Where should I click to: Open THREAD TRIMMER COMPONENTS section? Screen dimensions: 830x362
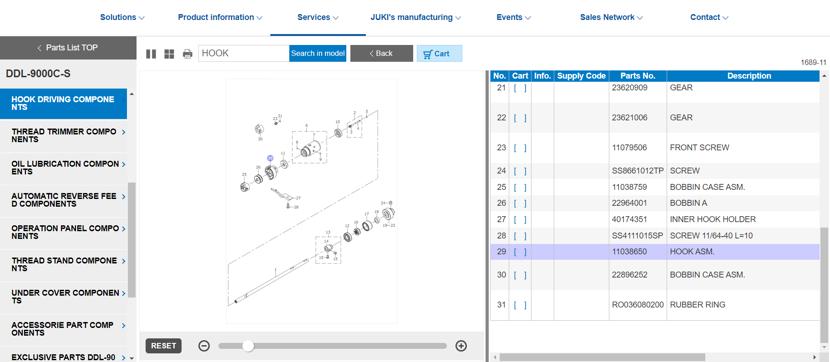(68, 135)
